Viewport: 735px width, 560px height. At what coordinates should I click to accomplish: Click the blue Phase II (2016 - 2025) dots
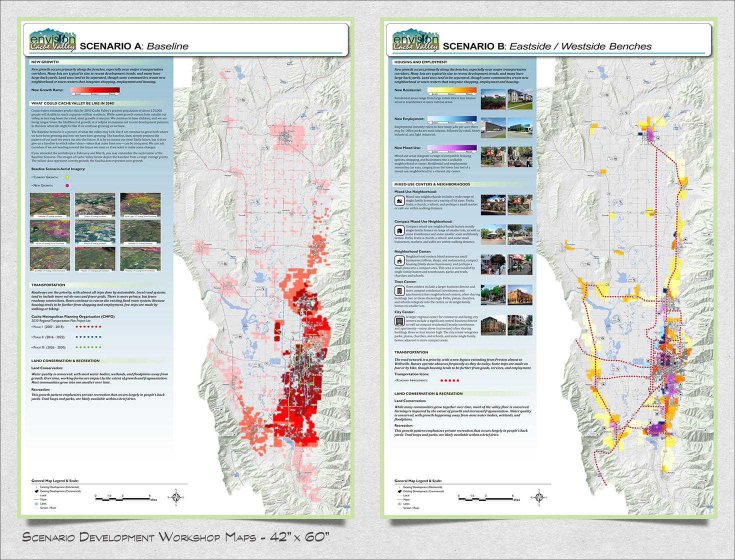tap(88, 337)
